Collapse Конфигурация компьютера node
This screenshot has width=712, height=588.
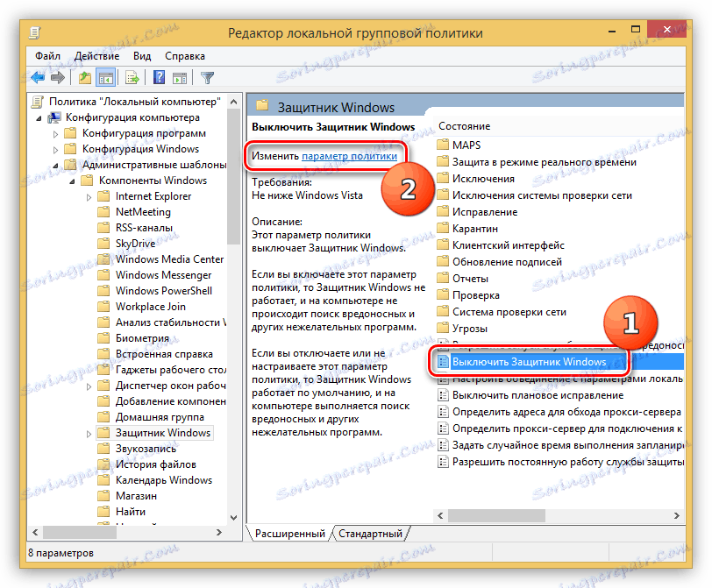(x=39, y=118)
